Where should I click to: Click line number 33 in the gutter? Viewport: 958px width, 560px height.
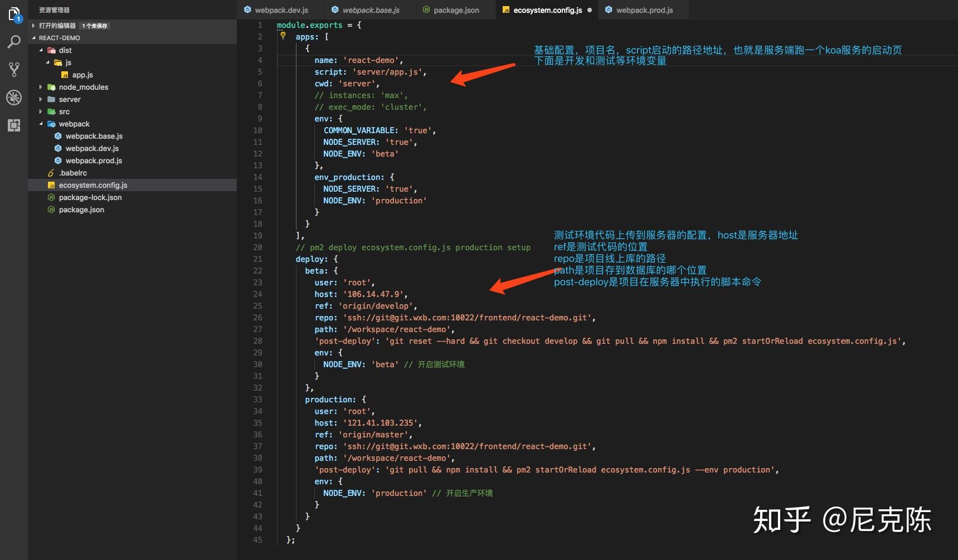click(257, 400)
